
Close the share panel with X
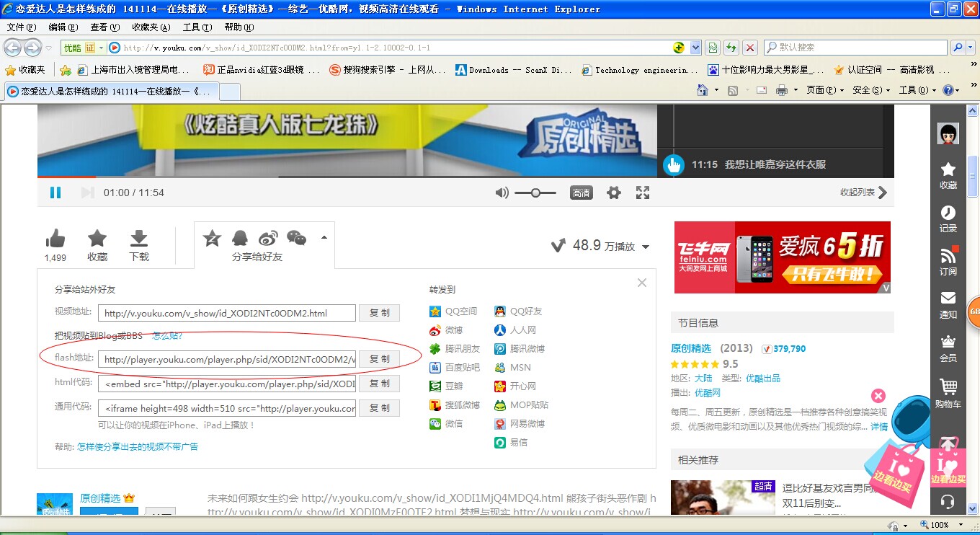point(642,283)
